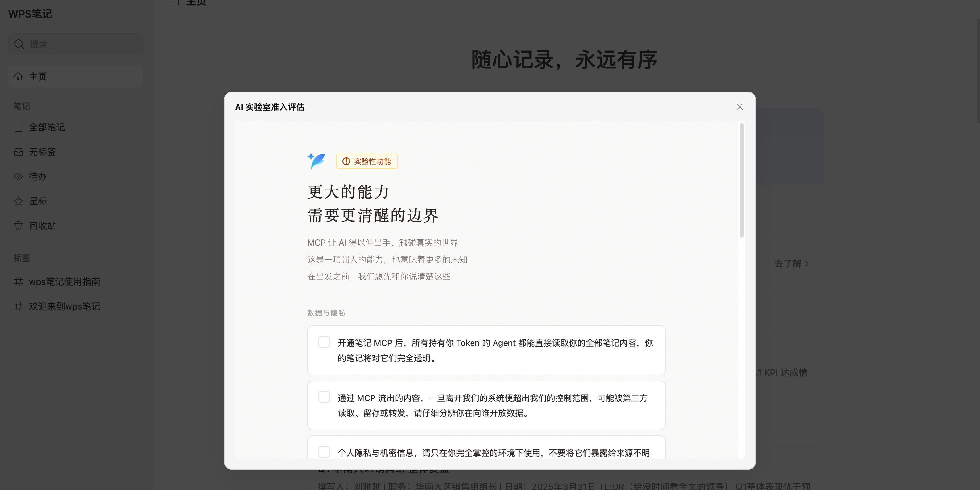Click the dialog vertical scrollbar thumb
Viewport: 980px width, 490px height.
pos(741,180)
